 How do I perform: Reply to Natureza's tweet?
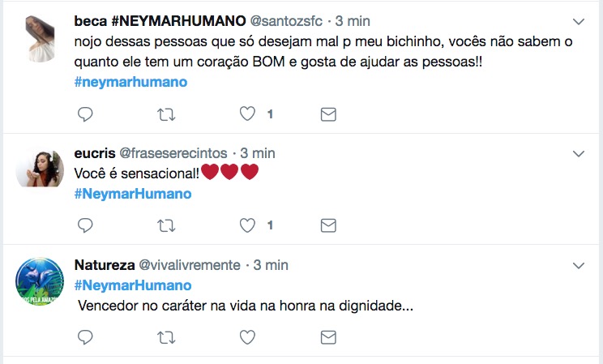tap(85, 336)
